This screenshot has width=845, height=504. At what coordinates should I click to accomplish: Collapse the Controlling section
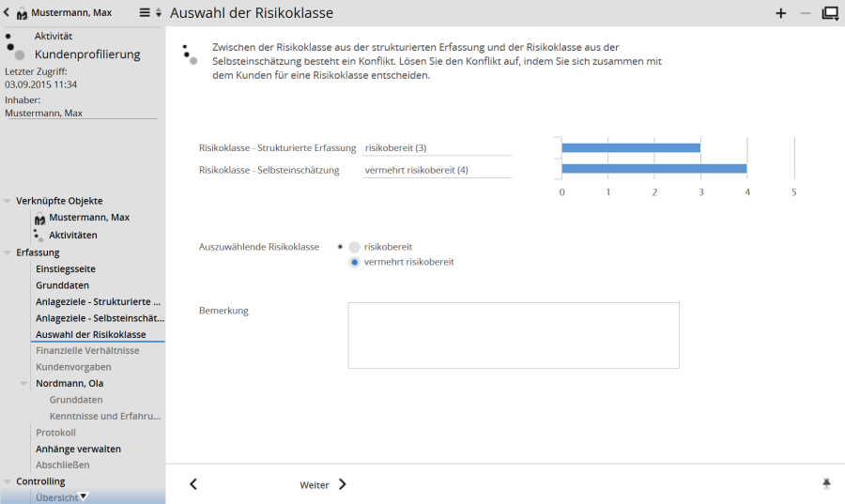(8, 481)
